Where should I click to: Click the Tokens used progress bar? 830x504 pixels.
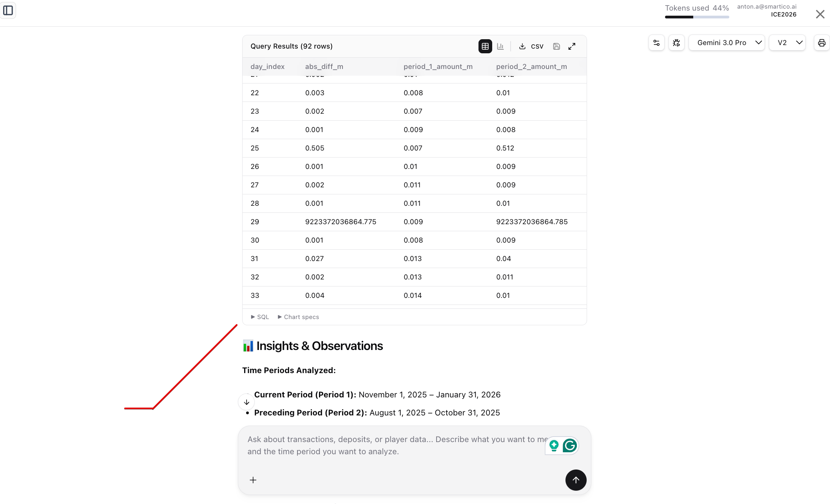697,17
